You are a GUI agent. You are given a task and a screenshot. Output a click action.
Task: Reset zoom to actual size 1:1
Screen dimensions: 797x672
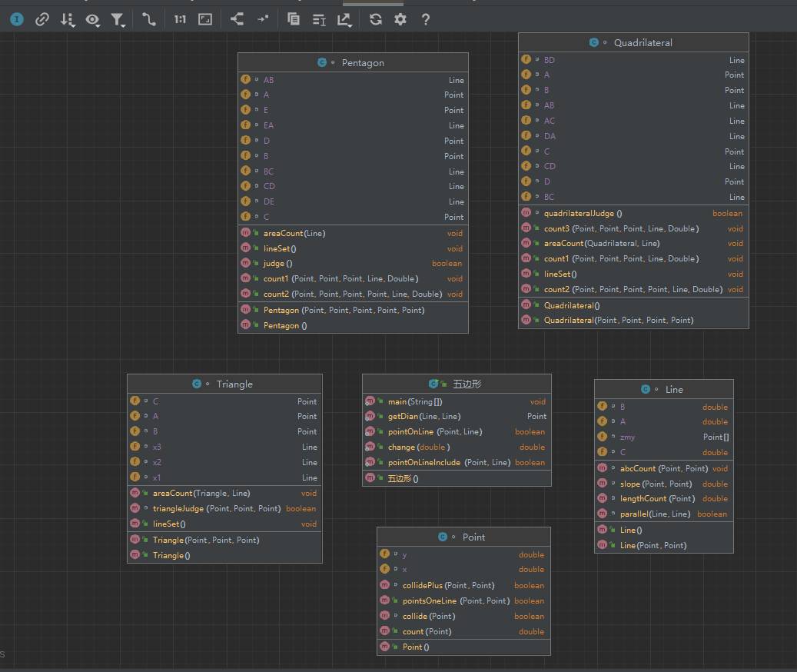(180, 19)
